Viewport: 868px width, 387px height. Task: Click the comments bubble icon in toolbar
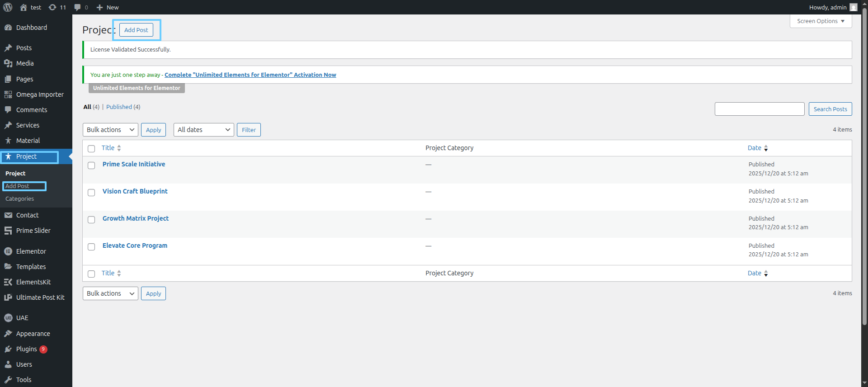point(78,7)
